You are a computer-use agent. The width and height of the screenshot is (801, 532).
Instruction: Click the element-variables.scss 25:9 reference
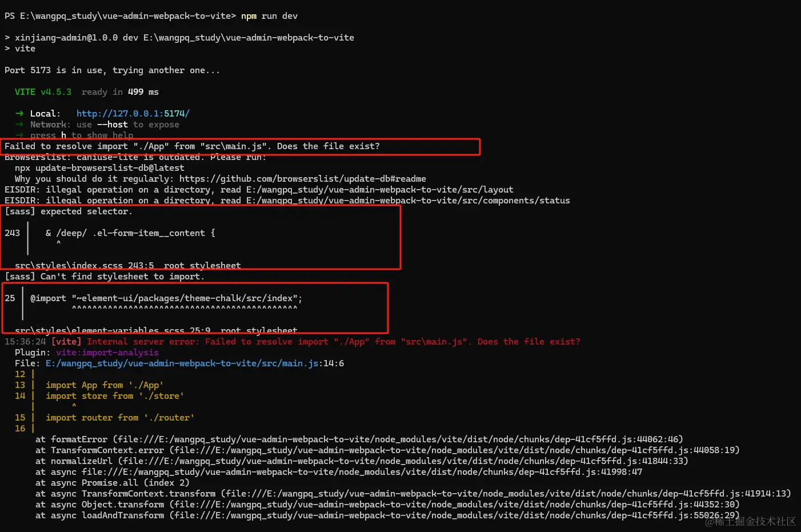click(113, 331)
